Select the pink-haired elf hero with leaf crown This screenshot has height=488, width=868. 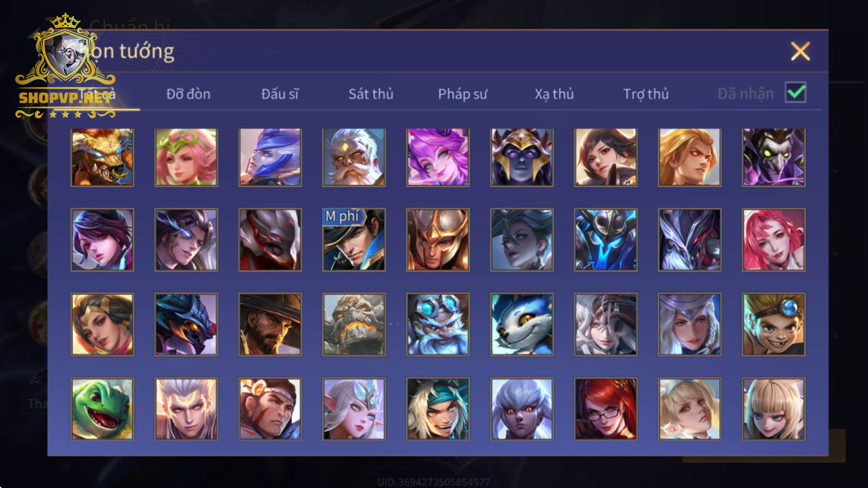[x=186, y=157]
